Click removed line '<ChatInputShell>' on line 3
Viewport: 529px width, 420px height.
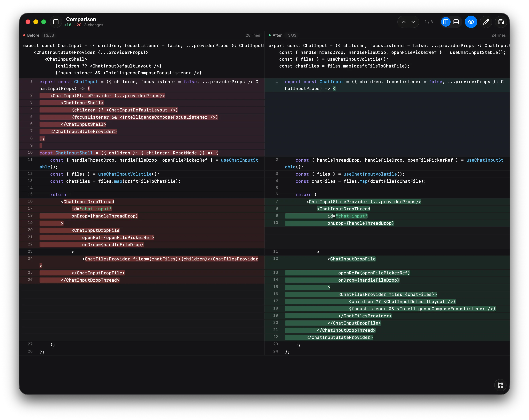pos(82,103)
